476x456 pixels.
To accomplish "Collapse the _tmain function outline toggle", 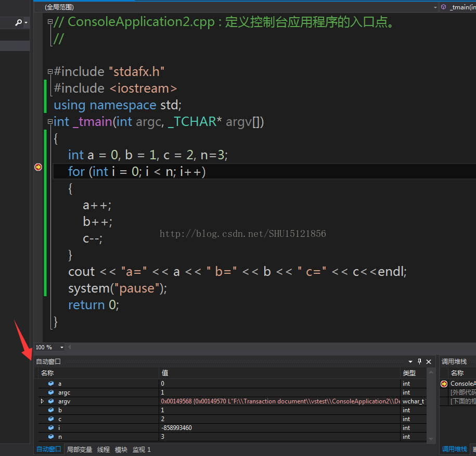I will pyautogui.click(x=50, y=121).
